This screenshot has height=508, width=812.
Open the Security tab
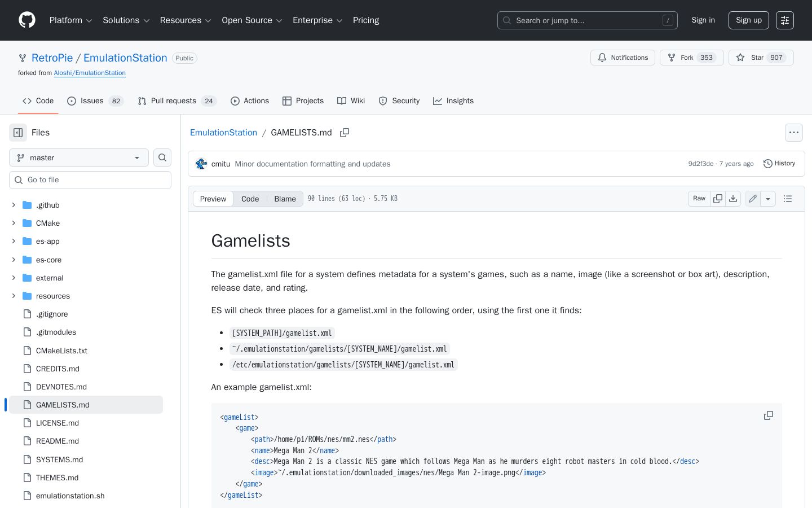click(399, 101)
